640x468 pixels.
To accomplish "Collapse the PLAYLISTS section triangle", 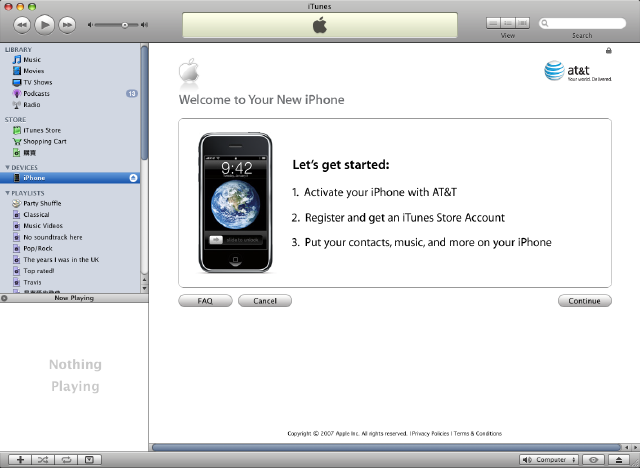I will pyautogui.click(x=7, y=193).
